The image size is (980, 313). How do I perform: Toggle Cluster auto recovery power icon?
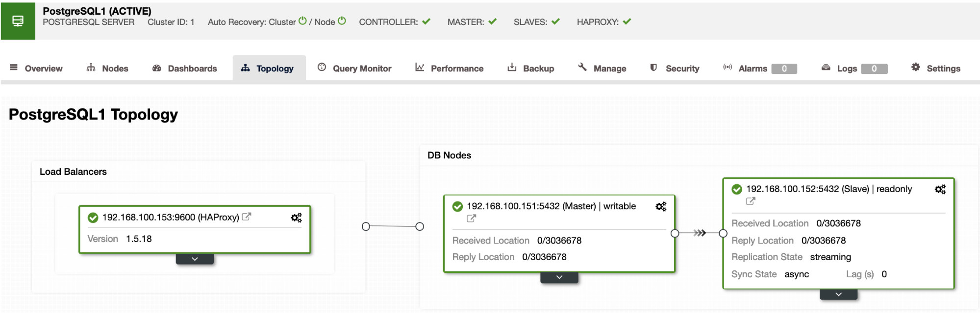302,21
